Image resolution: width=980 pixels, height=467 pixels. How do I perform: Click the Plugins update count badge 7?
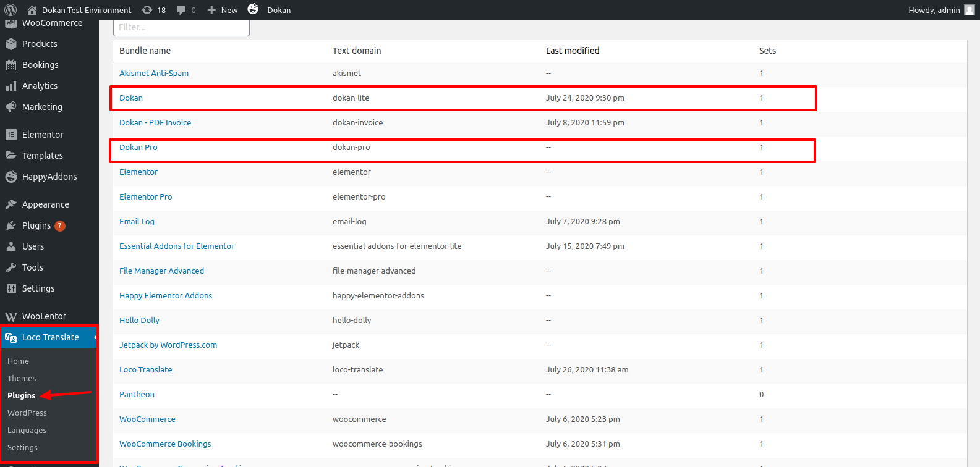click(x=60, y=225)
